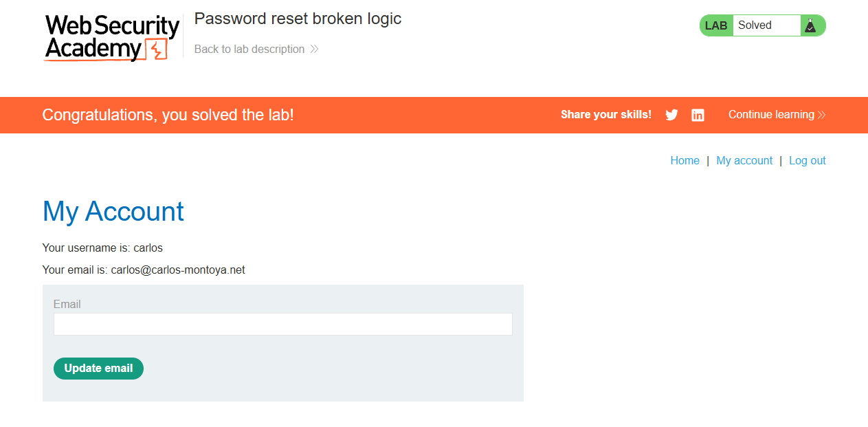This screenshot has width=868, height=427.
Task: Focus the Email input field
Action: pyautogui.click(x=283, y=325)
